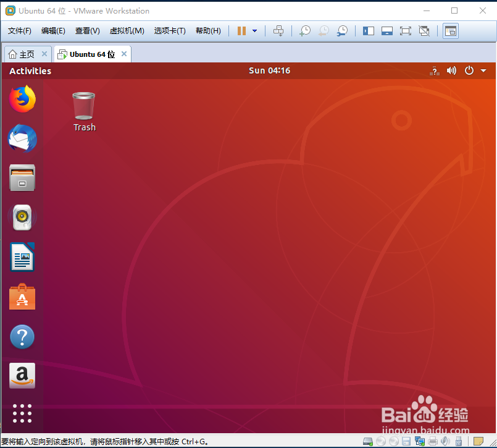The height and width of the screenshot is (448, 497).
Task: Take a snapshot of this virtual machine
Action: 305,31
